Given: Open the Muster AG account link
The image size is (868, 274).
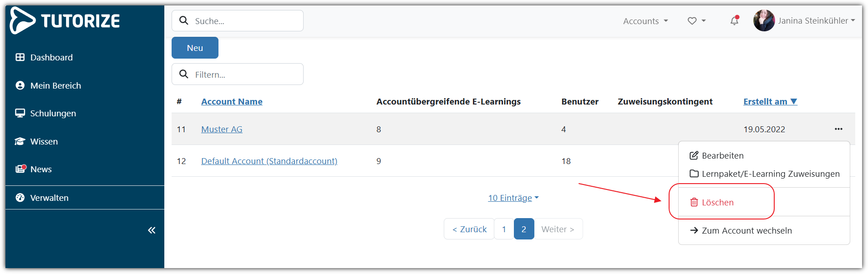Looking at the screenshot, I should pyautogui.click(x=222, y=130).
